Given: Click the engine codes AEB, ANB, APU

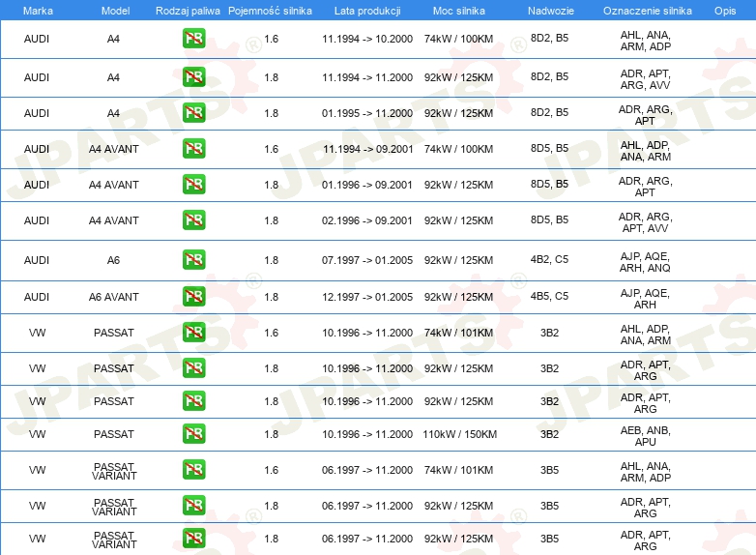Looking at the screenshot, I should [645, 436].
